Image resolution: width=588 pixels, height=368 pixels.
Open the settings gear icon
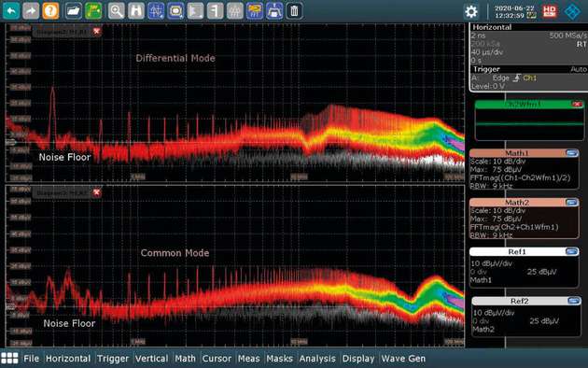[x=471, y=11]
